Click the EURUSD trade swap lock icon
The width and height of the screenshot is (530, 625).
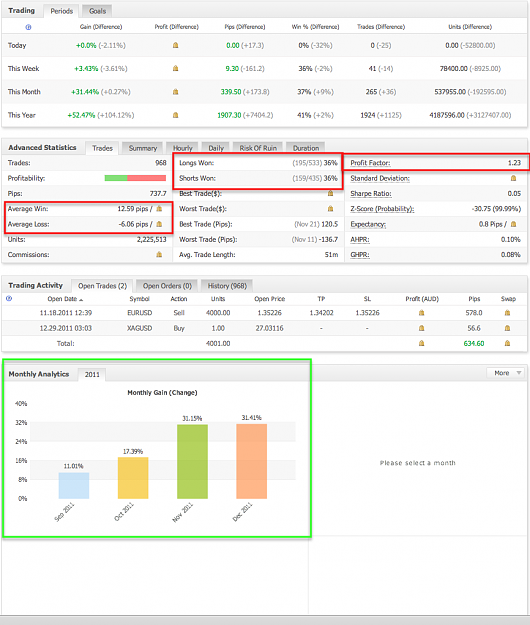tap(507, 313)
